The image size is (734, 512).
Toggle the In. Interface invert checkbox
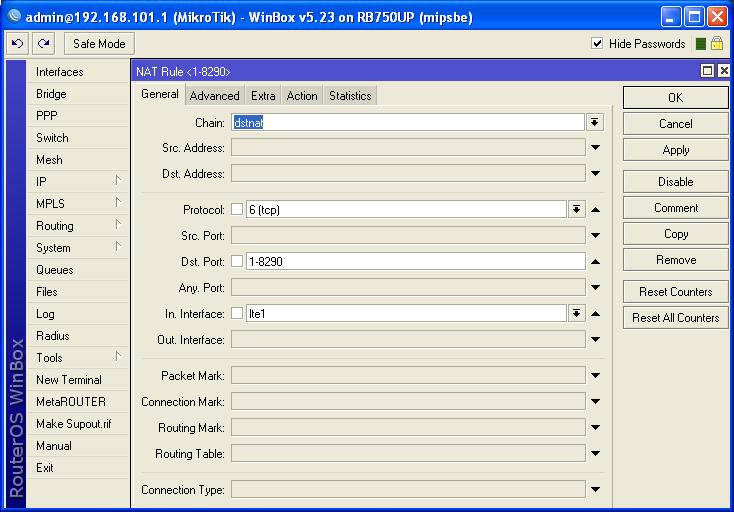[x=237, y=313]
